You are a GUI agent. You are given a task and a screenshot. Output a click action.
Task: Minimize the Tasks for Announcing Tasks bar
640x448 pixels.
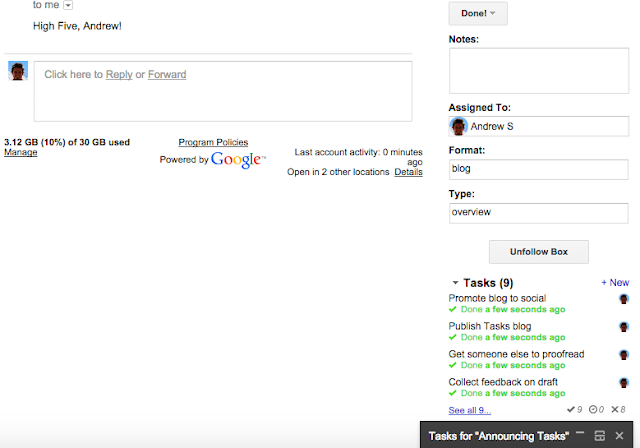point(579,436)
